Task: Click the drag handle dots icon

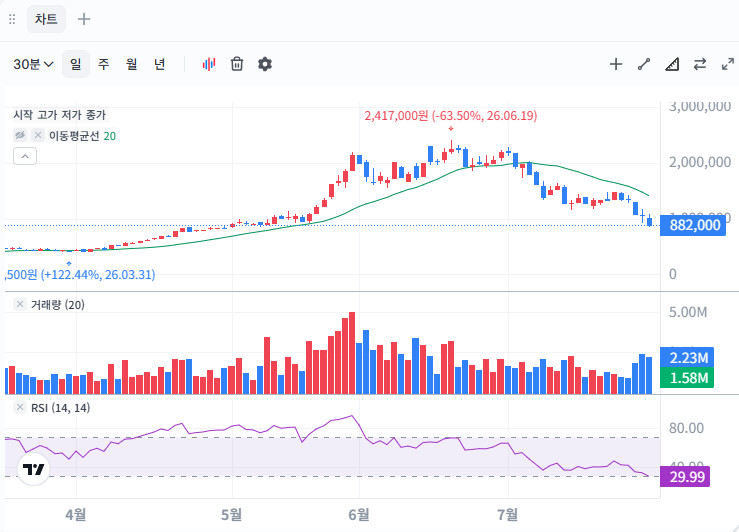Action: point(12,19)
